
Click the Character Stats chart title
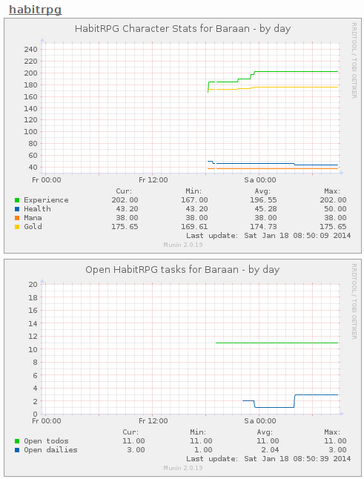[183, 29]
